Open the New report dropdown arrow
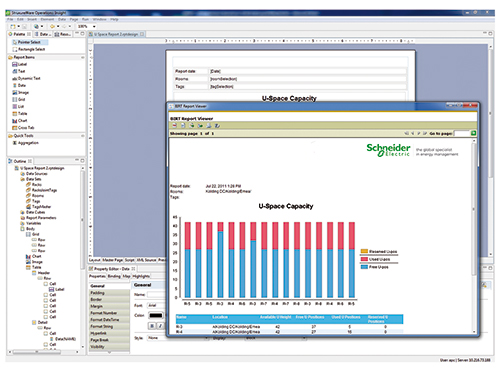Image resolution: width=500 pixels, height=375 pixels. pos(18,26)
